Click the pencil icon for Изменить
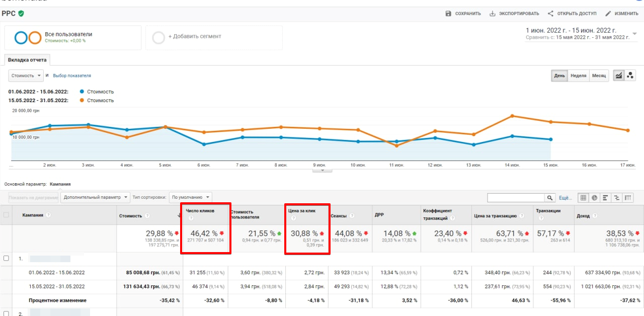This screenshot has height=316, width=644. click(608, 14)
